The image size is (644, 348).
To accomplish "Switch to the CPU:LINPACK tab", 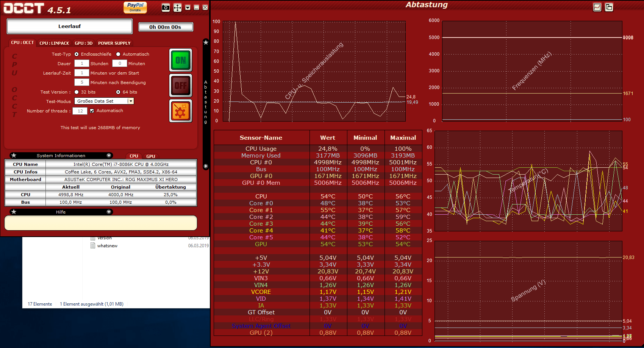I will pos(54,43).
